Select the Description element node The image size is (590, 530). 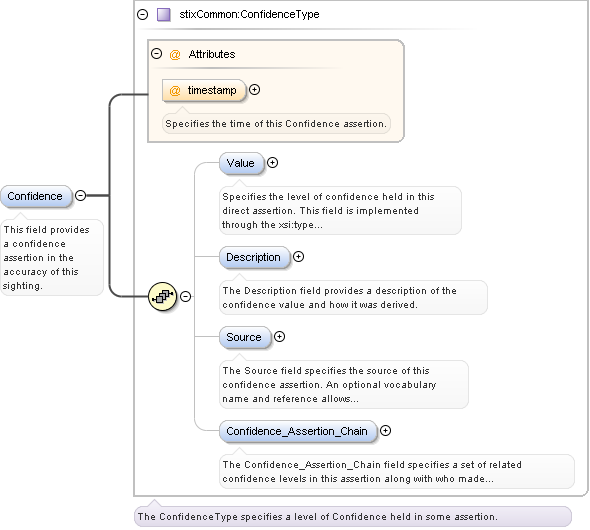[254, 257]
